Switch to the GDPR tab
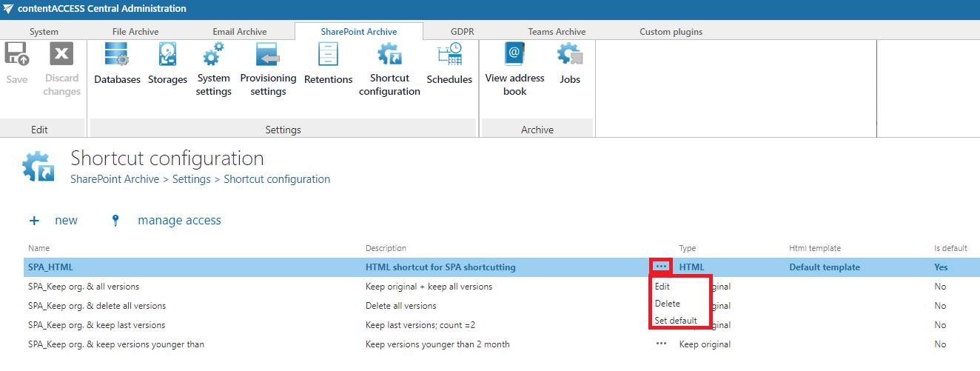The image size is (980, 371). pyautogui.click(x=462, y=32)
